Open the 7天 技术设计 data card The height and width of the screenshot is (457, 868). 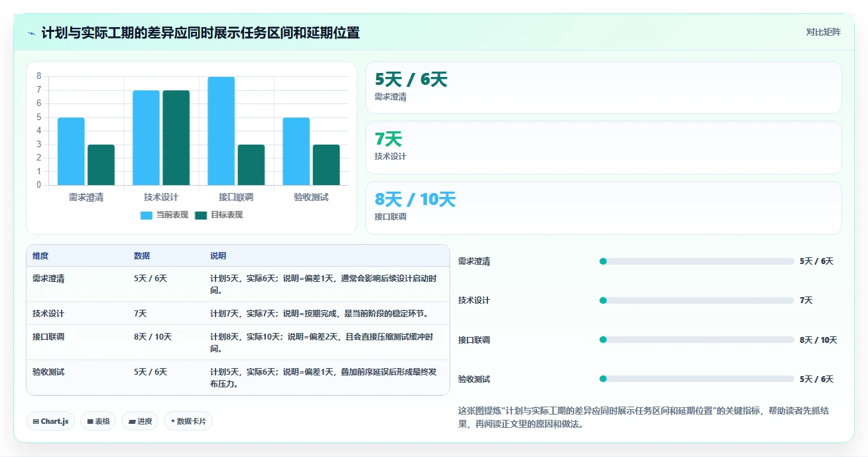coord(603,147)
